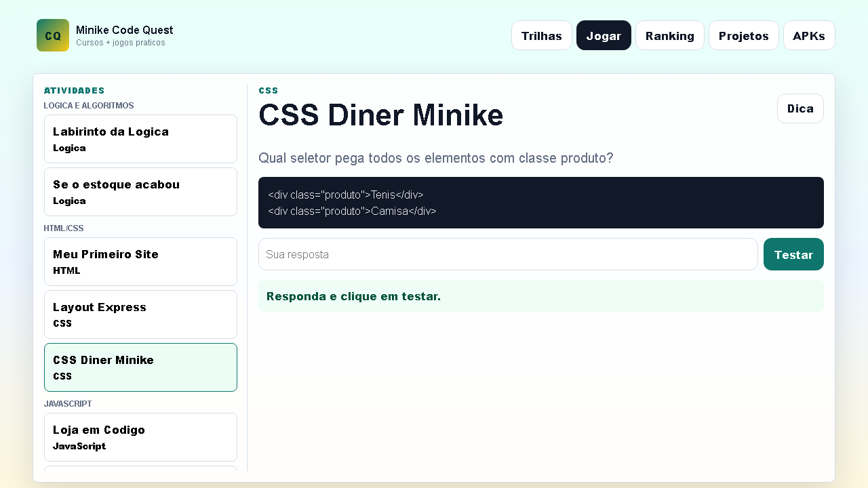Click the ATIVIDADES heading
Image resolution: width=868 pixels, height=488 pixels.
pyautogui.click(x=75, y=90)
